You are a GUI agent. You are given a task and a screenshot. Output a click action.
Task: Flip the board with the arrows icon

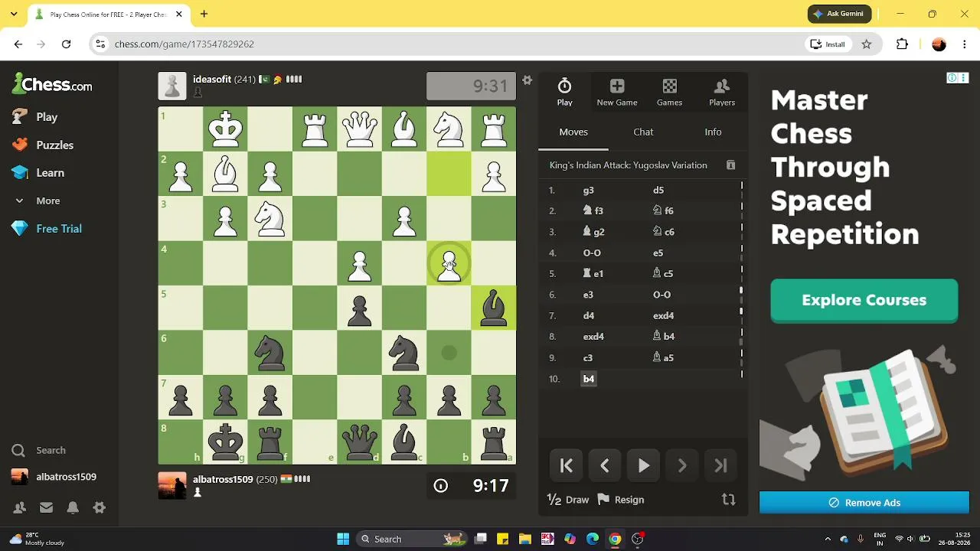(x=728, y=500)
